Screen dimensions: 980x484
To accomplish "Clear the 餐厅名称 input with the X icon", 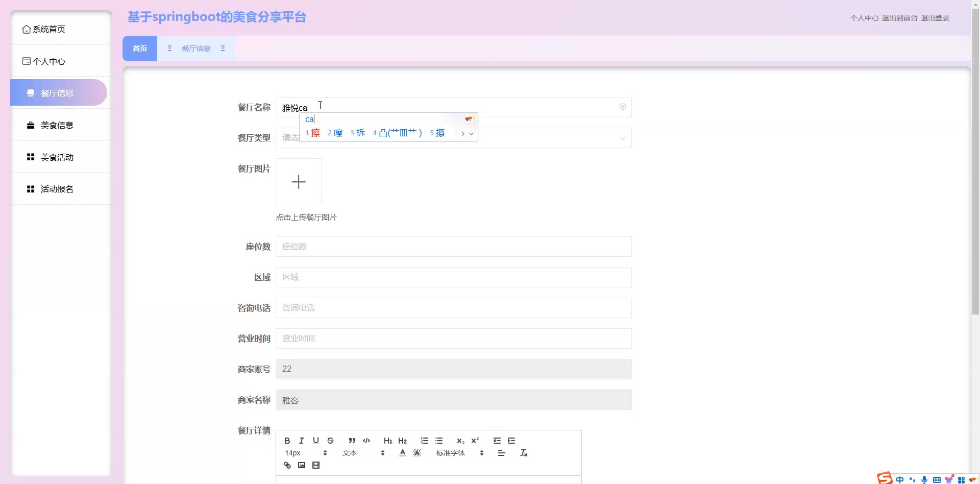I will pyautogui.click(x=622, y=107).
